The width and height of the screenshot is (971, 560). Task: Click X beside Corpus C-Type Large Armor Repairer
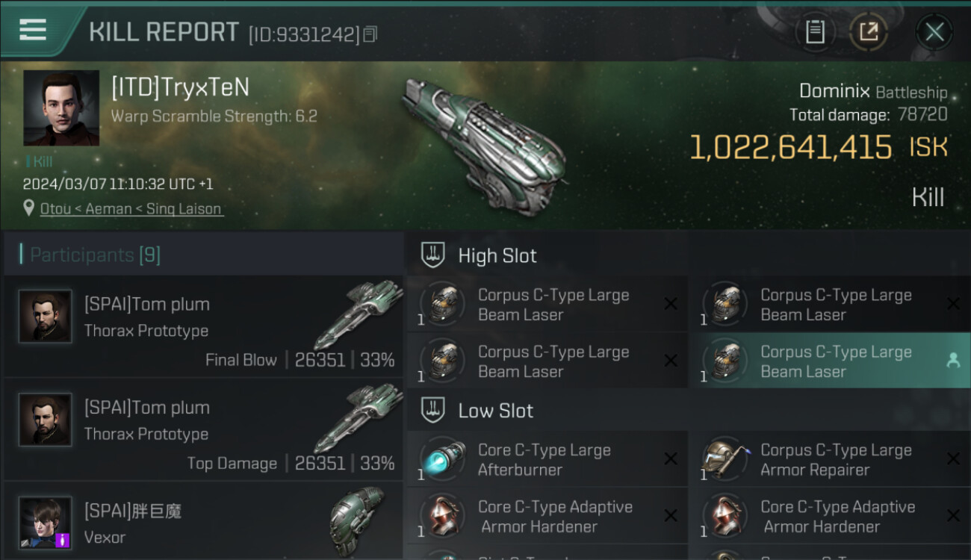[953, 459]
